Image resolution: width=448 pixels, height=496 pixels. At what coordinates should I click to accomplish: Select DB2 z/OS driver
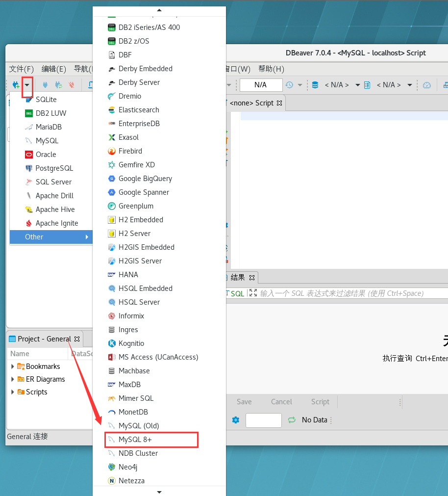pyautogui.click(x=159, y=41)
